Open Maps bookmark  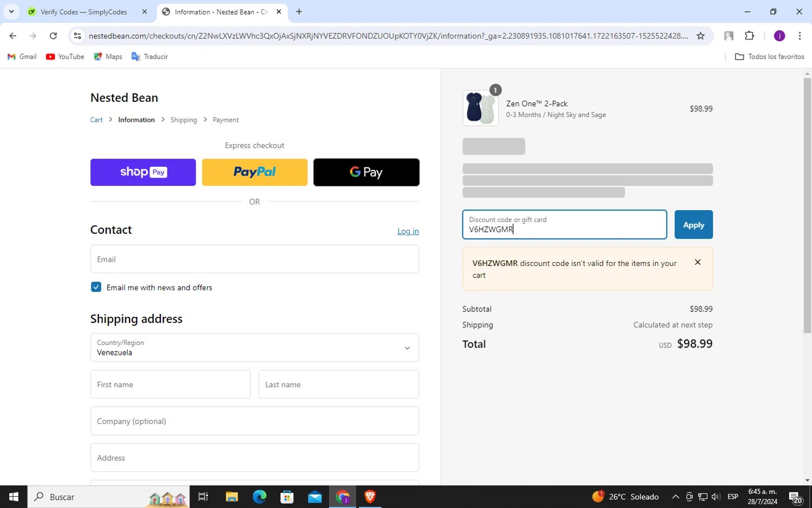tap(108, 56)
